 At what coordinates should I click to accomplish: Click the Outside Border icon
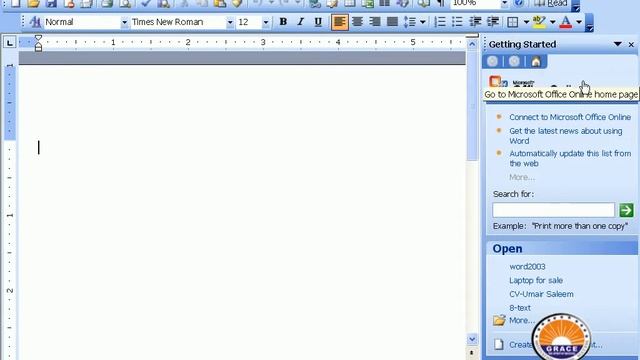tap(512, 22)
